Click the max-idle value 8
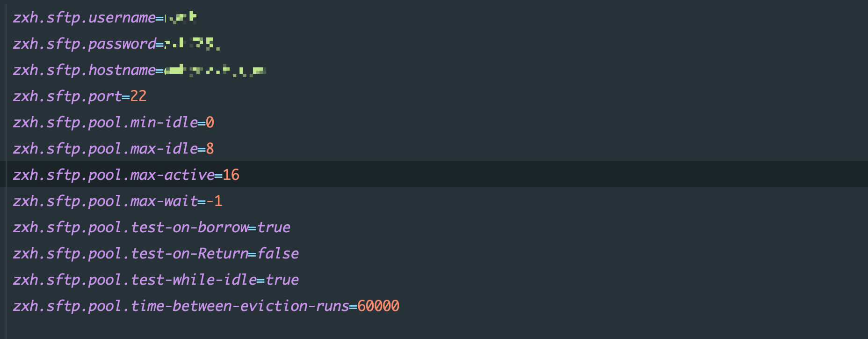Viewport: 868px width, 339px height. click(x=210, y=149)
